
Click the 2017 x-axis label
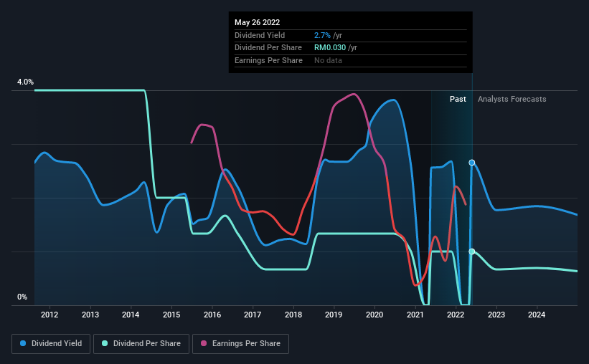pos(253,315)
